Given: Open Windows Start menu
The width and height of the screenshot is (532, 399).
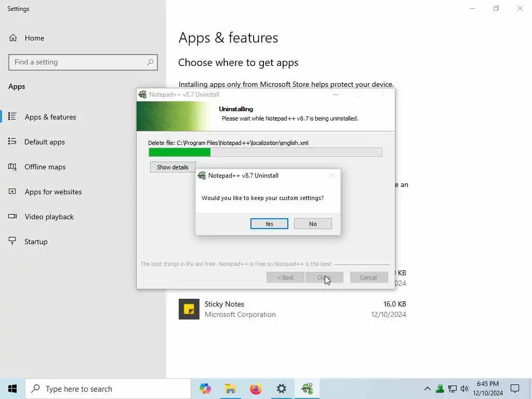Looking at the screenshot, I should tap(12, 389).
